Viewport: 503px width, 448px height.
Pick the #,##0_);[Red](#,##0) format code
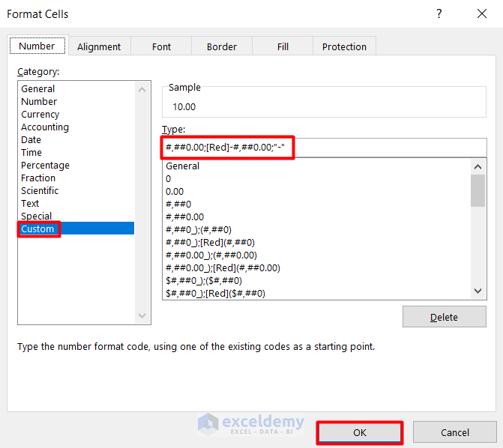(x=316, y=242)
